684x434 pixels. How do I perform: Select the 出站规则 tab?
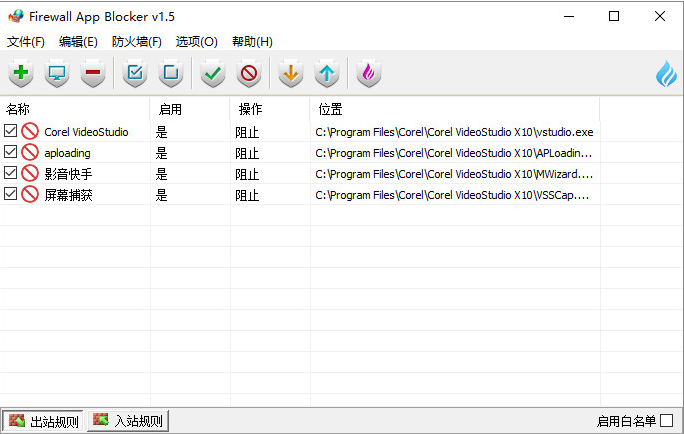(43, 421)
